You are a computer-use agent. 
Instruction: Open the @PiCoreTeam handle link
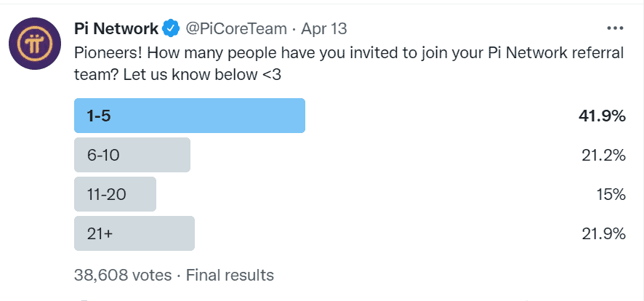pos(236,29)
